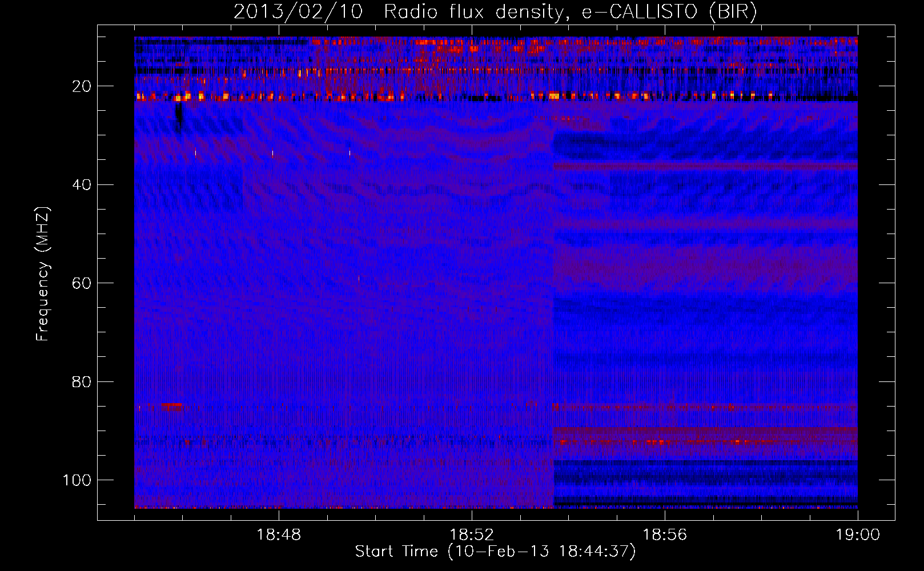Click the '40' frequency tick label
The width and height of the screenshot is (924, 571).
82,185
